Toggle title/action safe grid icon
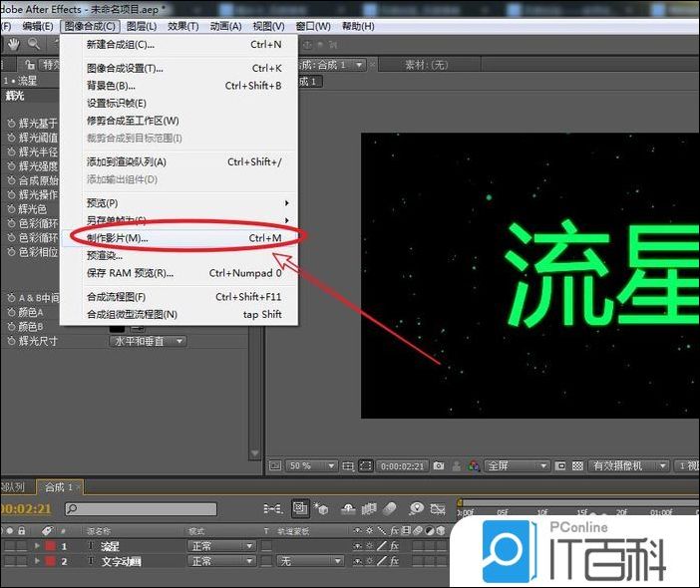 (348, 466)
